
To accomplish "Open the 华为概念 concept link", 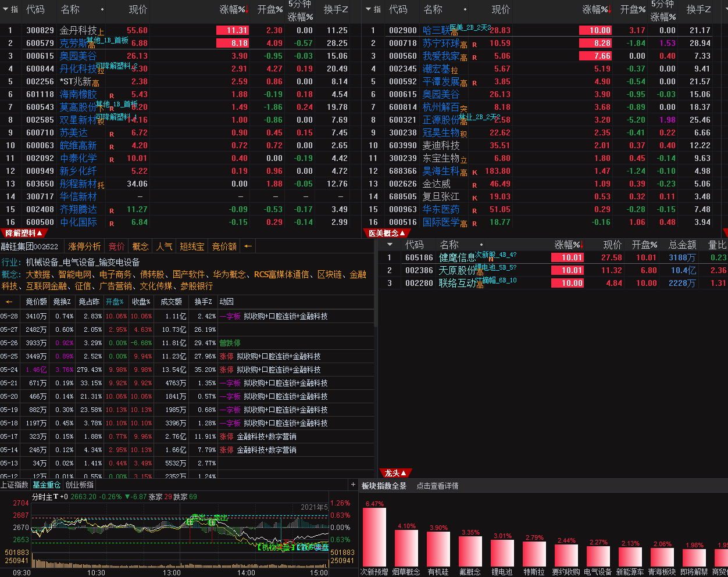I will coord(230,274).
